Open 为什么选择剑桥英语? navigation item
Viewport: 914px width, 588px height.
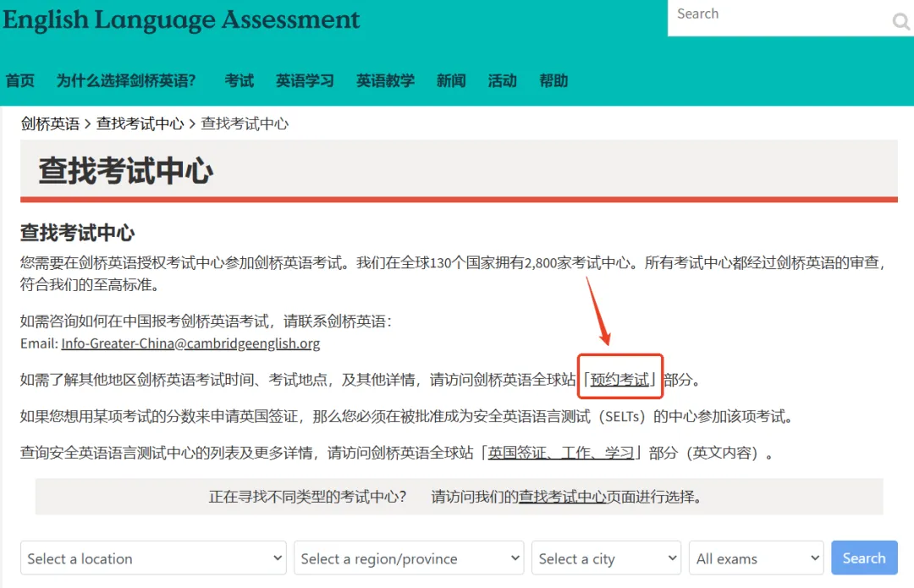click(x=125, y=80)
